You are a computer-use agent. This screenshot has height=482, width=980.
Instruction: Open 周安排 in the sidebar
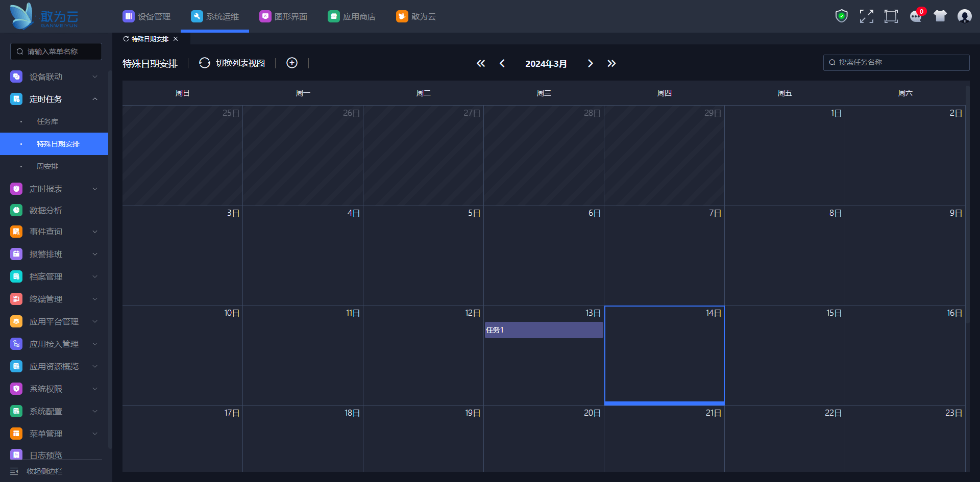click(47, 166)
